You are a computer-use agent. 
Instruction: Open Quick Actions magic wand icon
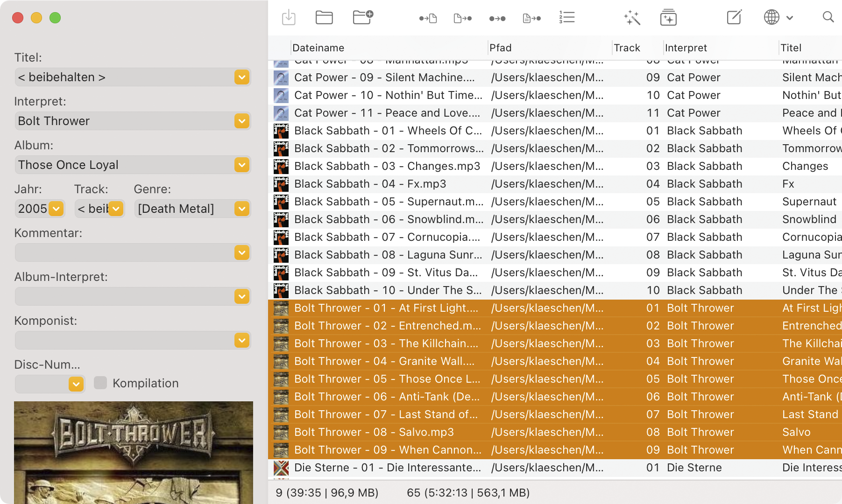[632, 18]
